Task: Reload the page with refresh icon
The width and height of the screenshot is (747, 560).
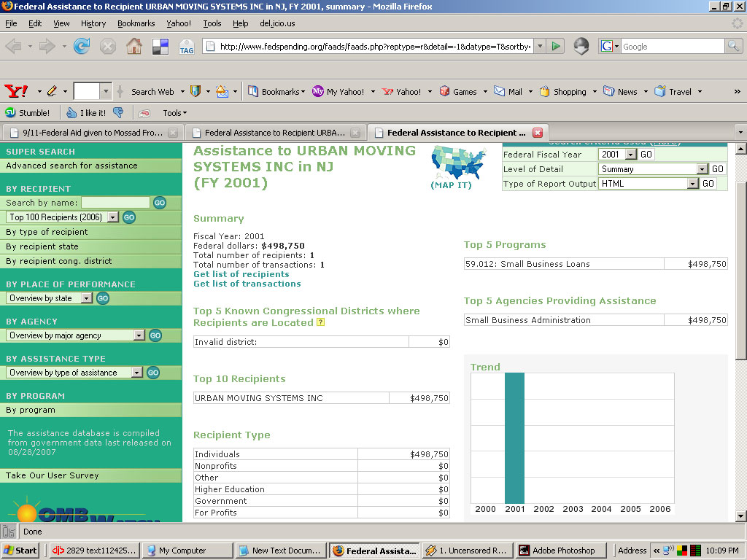Action: [x=82, y=46]
